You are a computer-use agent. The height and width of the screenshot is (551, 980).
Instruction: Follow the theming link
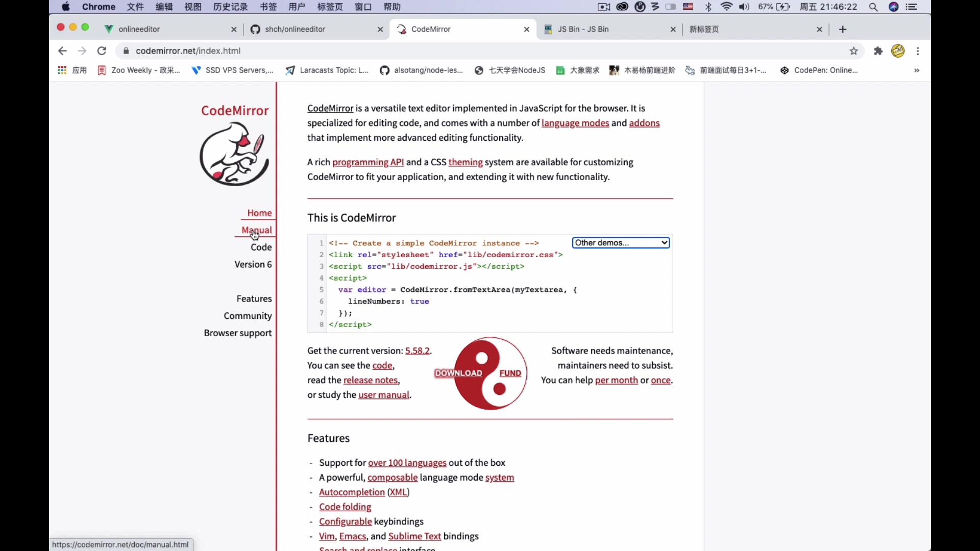[x=465, y=163]
